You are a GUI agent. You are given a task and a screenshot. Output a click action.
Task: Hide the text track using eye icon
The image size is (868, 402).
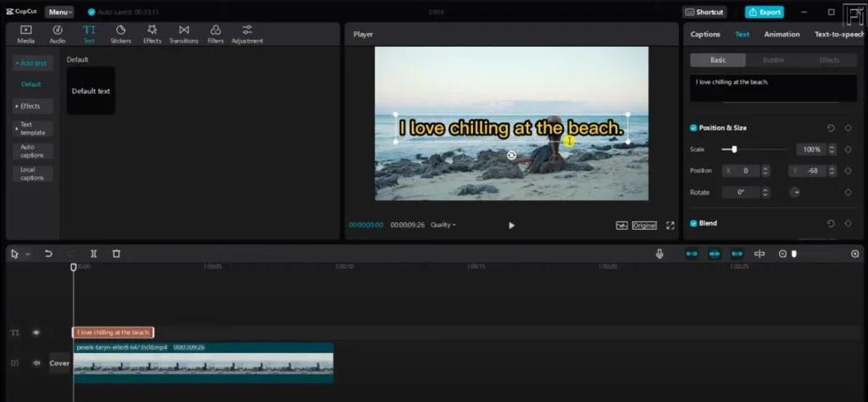[36, 333]
